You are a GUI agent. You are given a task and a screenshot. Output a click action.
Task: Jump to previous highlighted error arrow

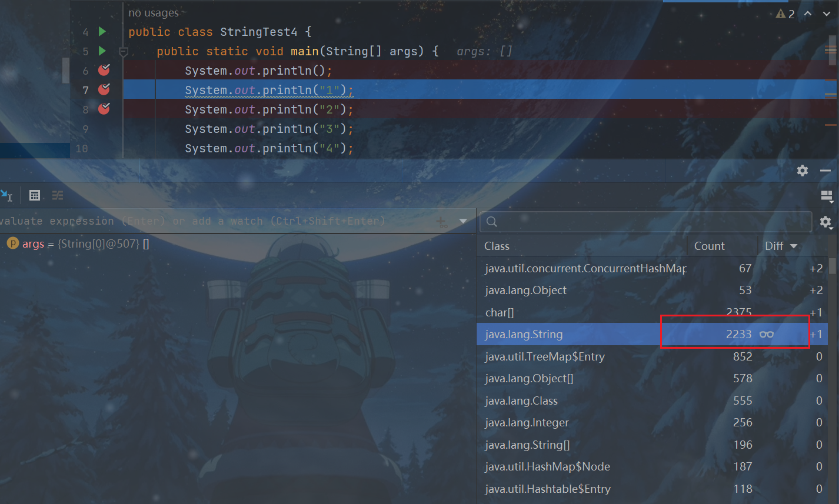coord(808,14)
